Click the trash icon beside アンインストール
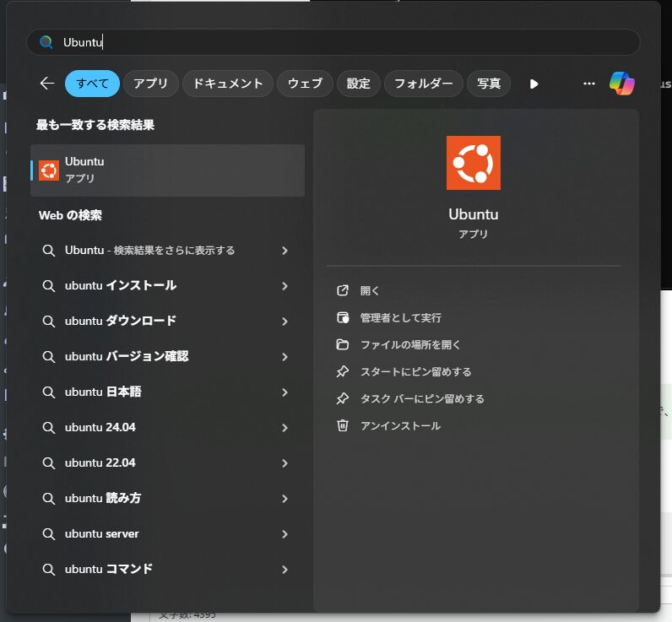 (x=343, y=425)
